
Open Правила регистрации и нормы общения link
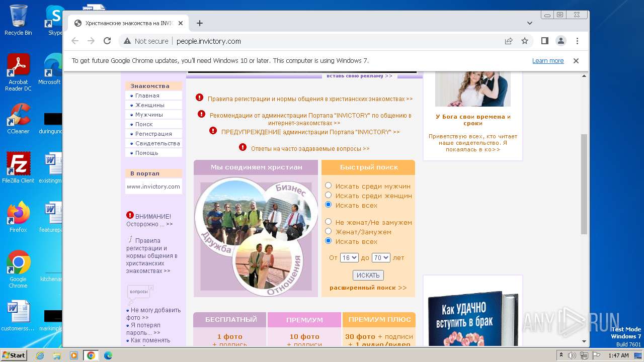coord(310,99)
